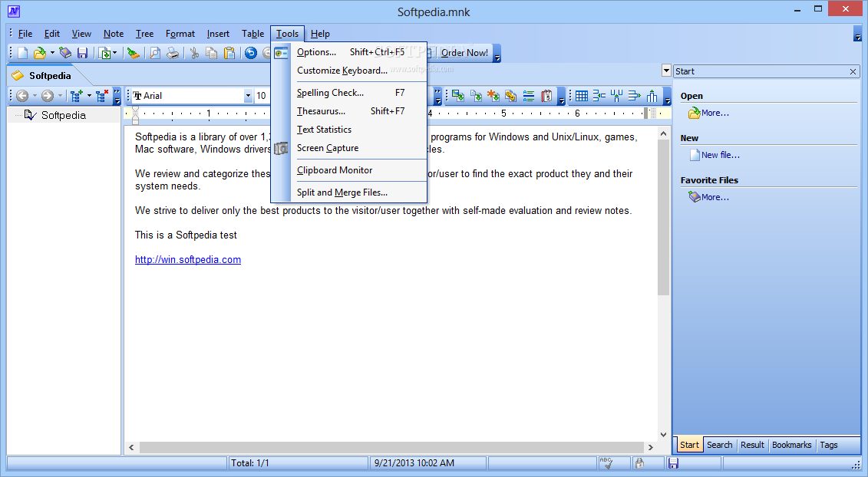
Task: Click the Insert table grid icon
Action: pos(581,96)
